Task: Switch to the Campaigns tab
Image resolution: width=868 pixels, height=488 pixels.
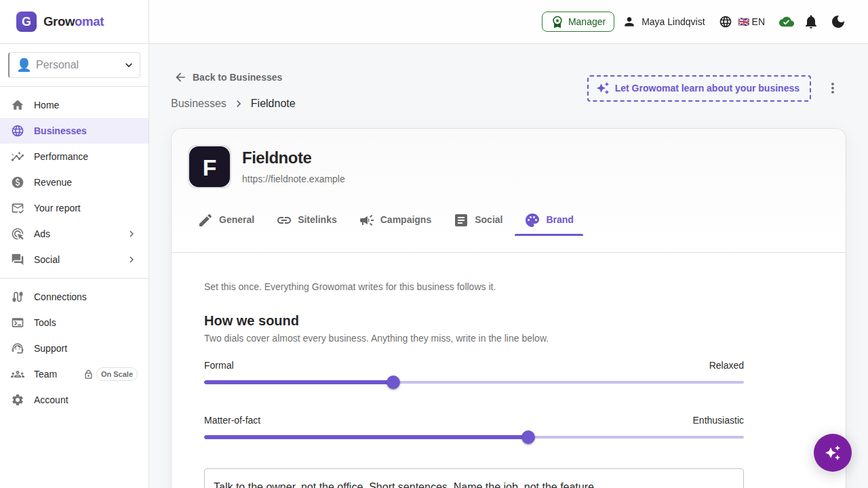Action: point(396,220)
